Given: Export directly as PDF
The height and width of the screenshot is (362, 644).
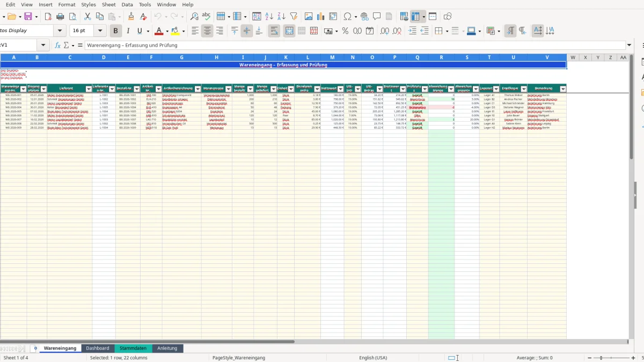Looking at the screenshot, I should tap(47, 17).
